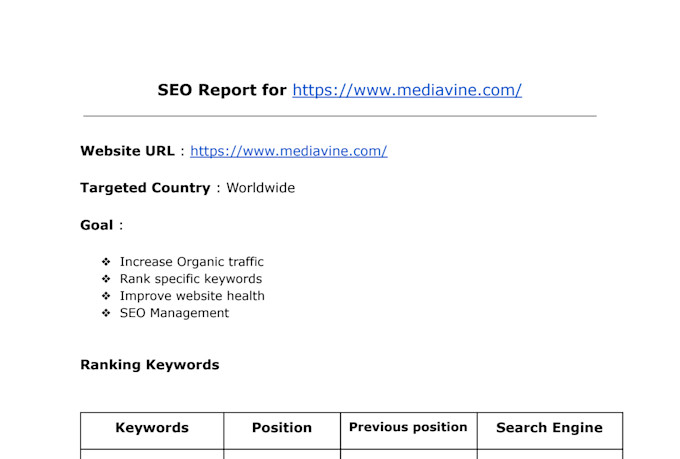Click the 'Ranking Keywords' section heading
Screen dimensions: 680x459
150,365
